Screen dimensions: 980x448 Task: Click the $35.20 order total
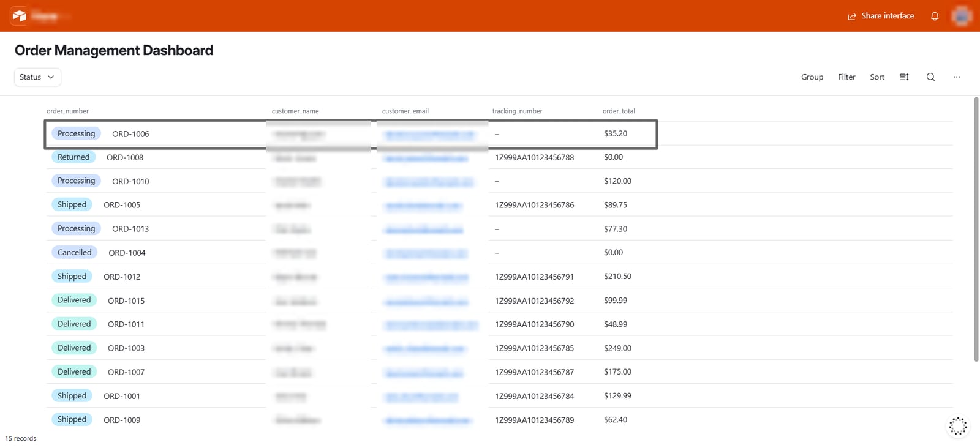click(616, 133)
